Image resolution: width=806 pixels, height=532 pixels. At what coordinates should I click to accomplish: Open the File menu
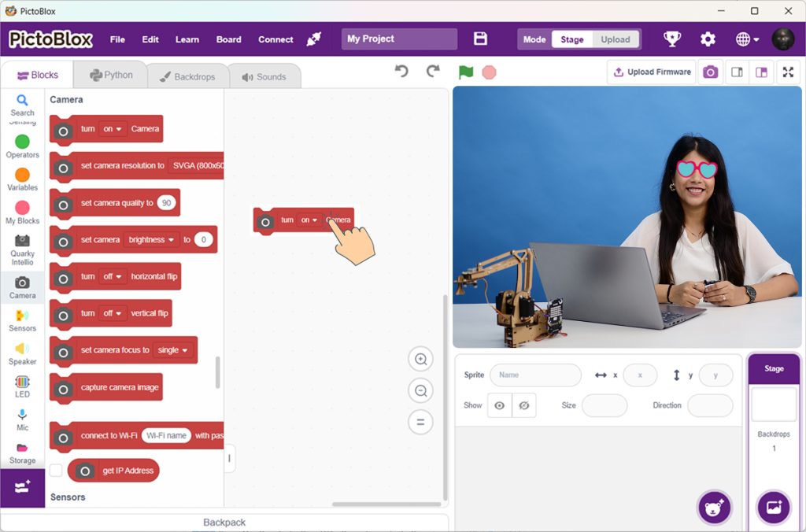pyautogui.click(x=117, y=39)
